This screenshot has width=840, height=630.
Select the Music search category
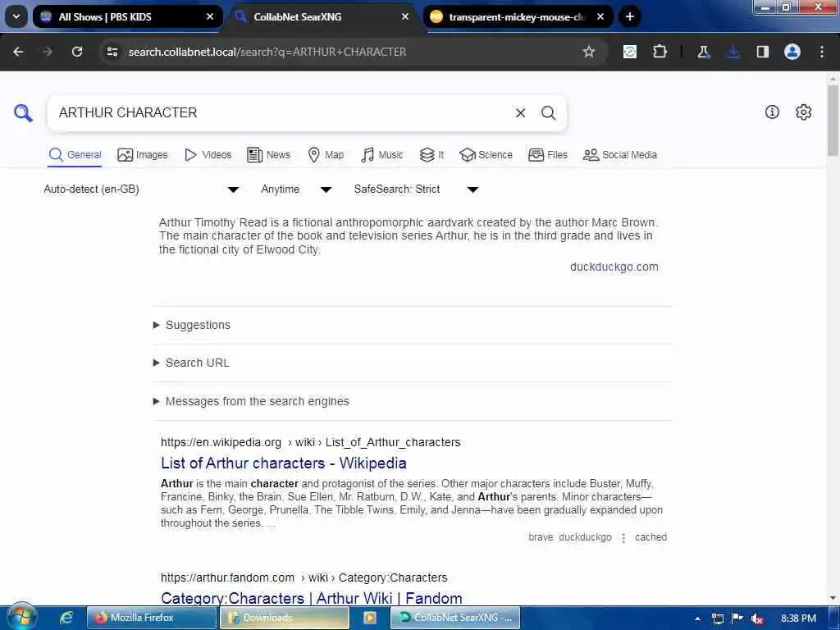click(x=382, y=155)
